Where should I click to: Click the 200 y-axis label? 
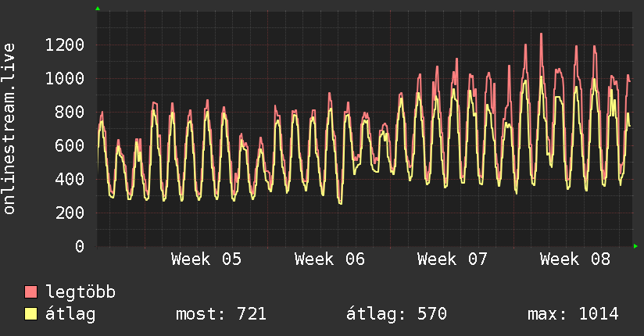(70, 213)
